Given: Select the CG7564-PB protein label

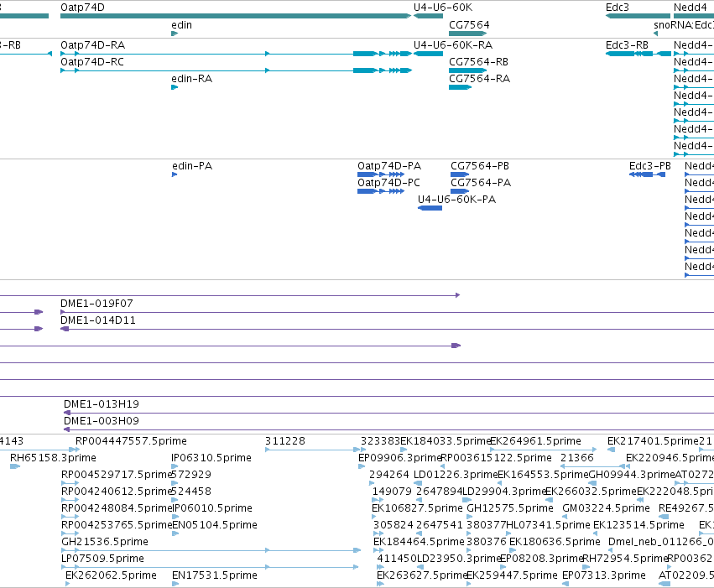Looking at the screenshot, I should click(x=480, y=166).
